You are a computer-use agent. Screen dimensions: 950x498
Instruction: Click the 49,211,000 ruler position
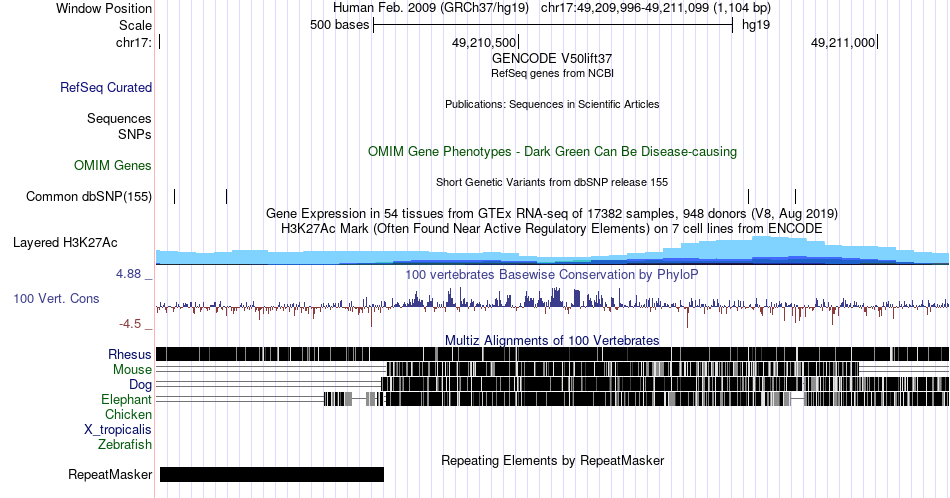point(843,42)
